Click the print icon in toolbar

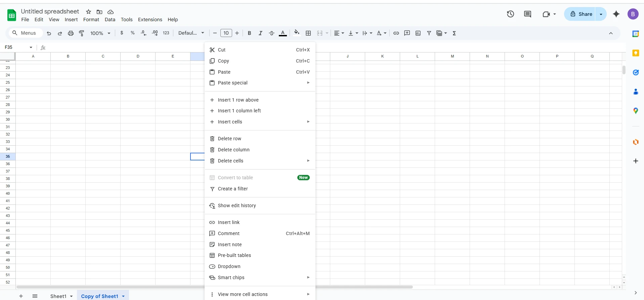(x=71, y=33)
